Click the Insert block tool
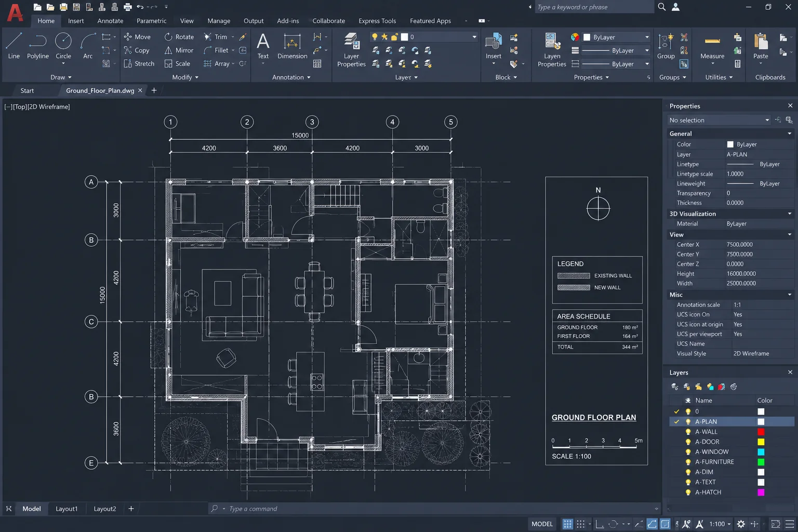Image resolution: width=798 pixels, height=532 pixels. [494, 47]
